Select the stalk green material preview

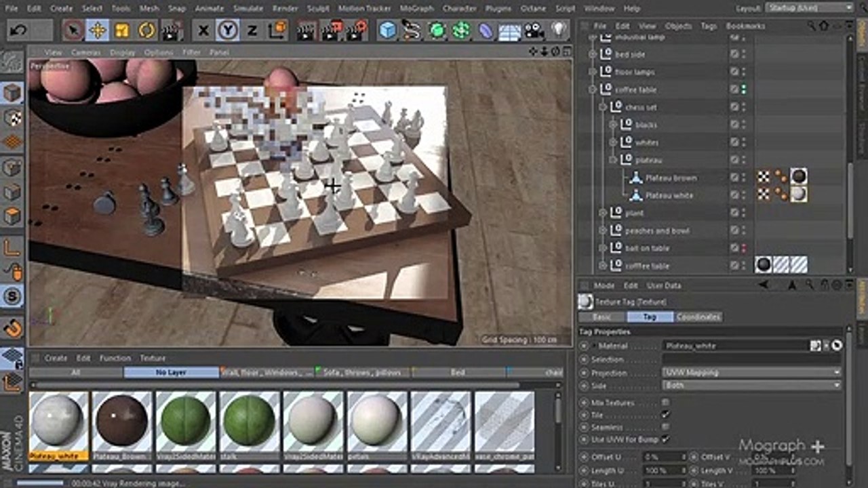[249, 420]
